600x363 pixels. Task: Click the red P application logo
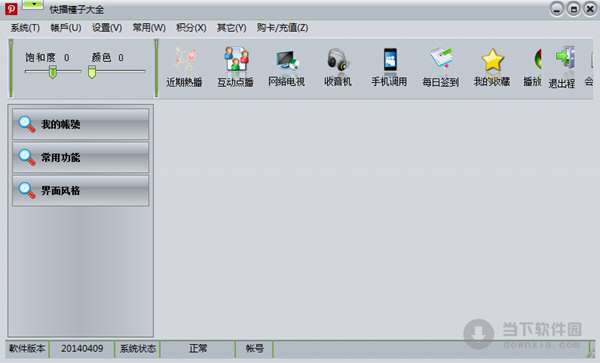(11, 9)
